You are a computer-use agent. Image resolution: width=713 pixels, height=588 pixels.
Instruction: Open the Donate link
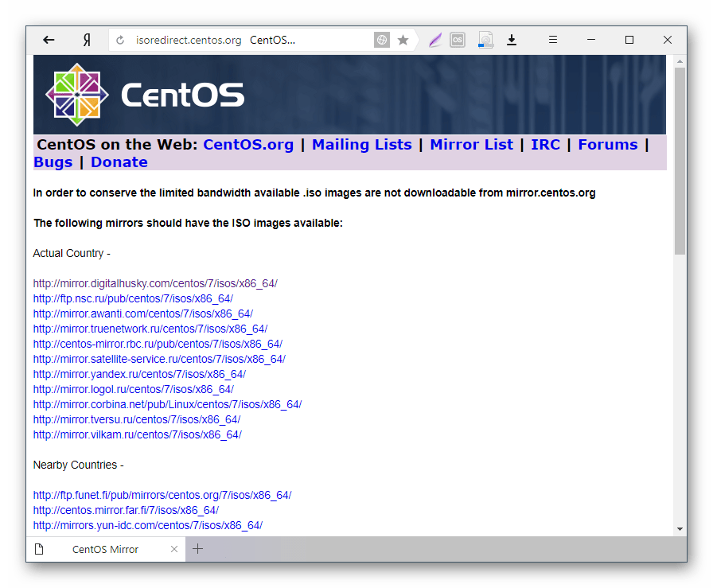click(119, 161)
